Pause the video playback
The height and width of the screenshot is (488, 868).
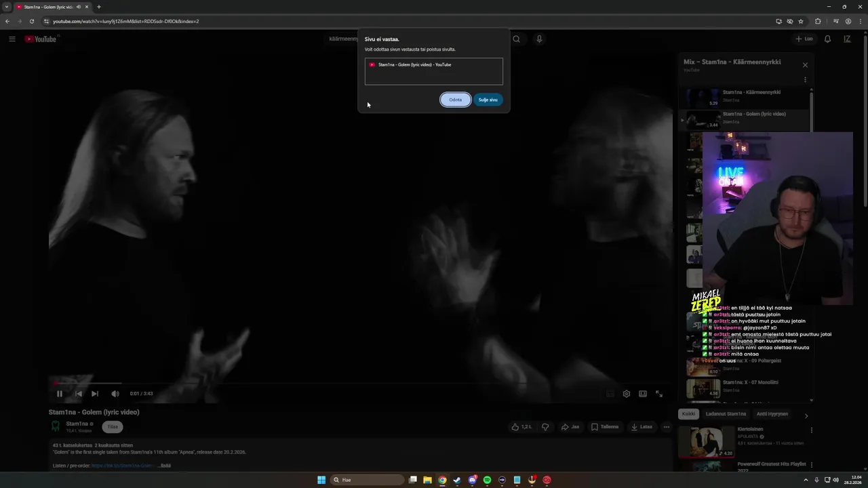pyautogui.click(x=60, y=394)
